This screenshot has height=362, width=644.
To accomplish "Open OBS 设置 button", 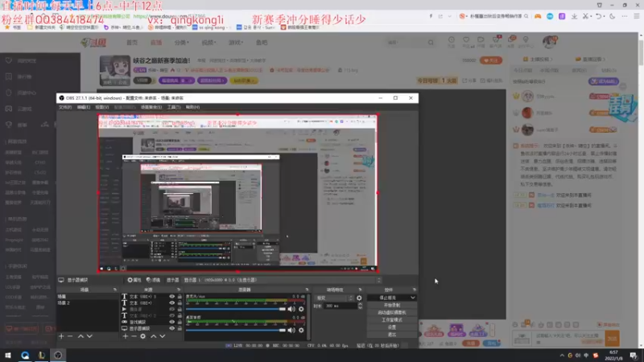I will click(392, 327).
